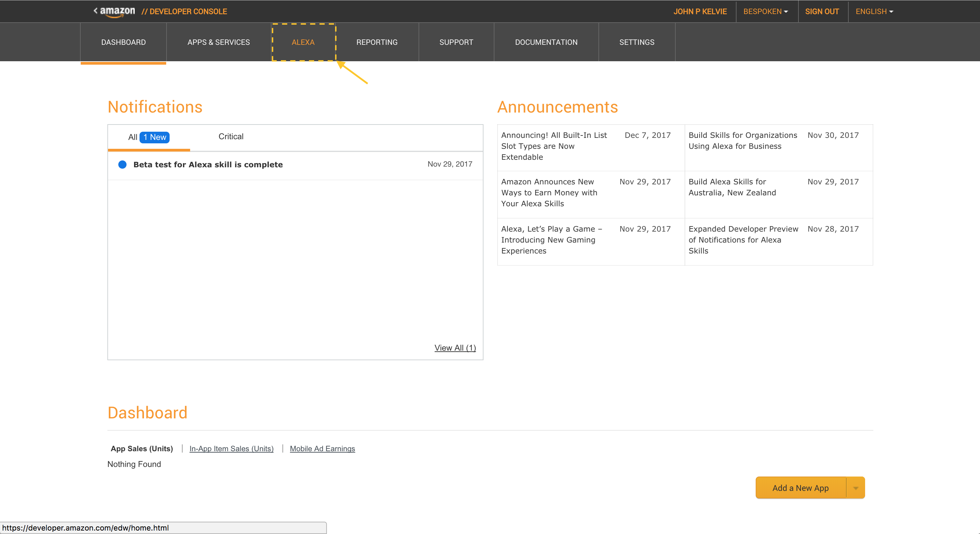Open Mobile Ad Earnings link
The height and width of the screenshot is (534, 980).
tap(322, 449)
